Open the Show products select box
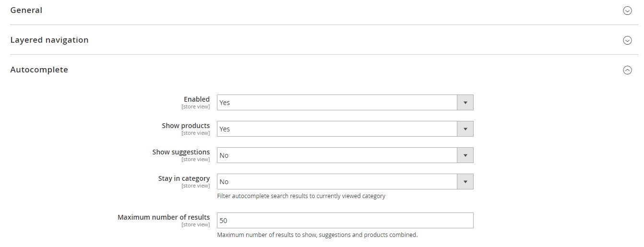 [345, 129]
